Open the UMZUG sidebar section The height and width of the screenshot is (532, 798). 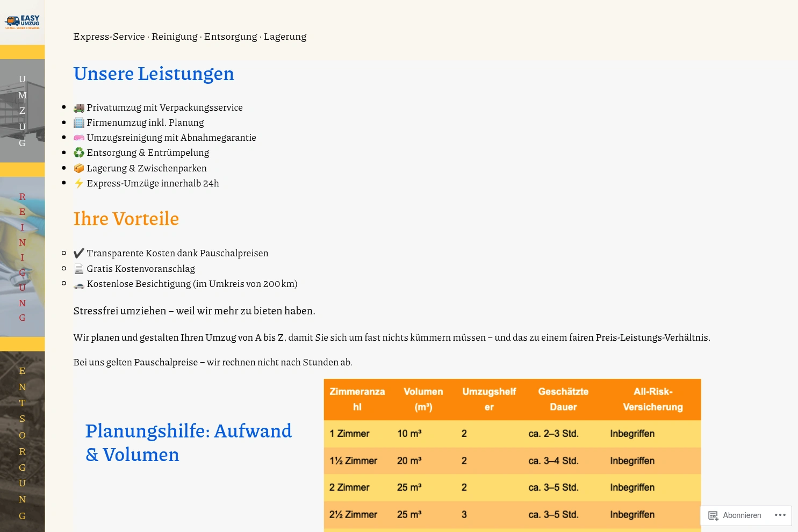coord(22,111)
